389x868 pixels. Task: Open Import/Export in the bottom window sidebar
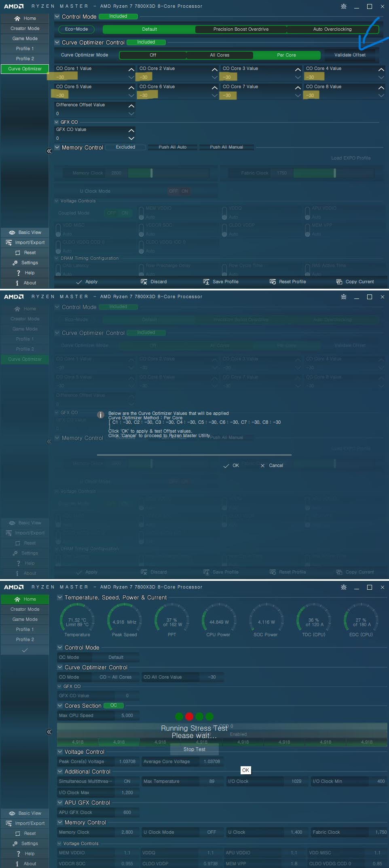click(25, 823)
